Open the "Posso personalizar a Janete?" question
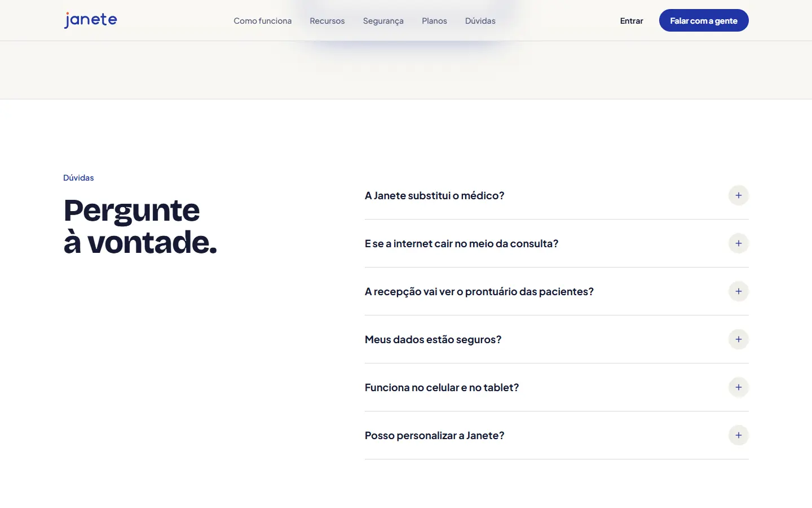The width and height of the screenshot is (812, 508). coord(557,435)
